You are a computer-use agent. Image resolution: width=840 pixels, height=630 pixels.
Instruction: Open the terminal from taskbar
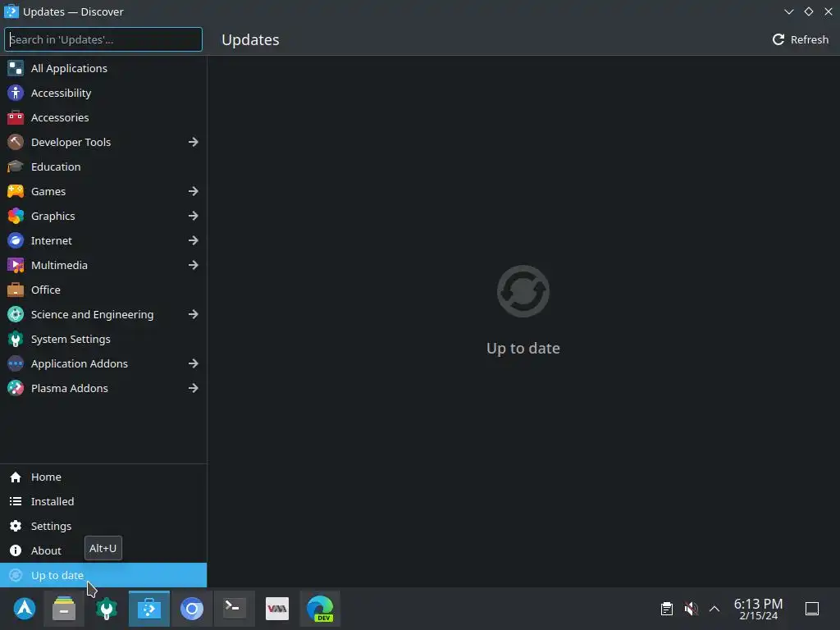click(x=234, y=609)
